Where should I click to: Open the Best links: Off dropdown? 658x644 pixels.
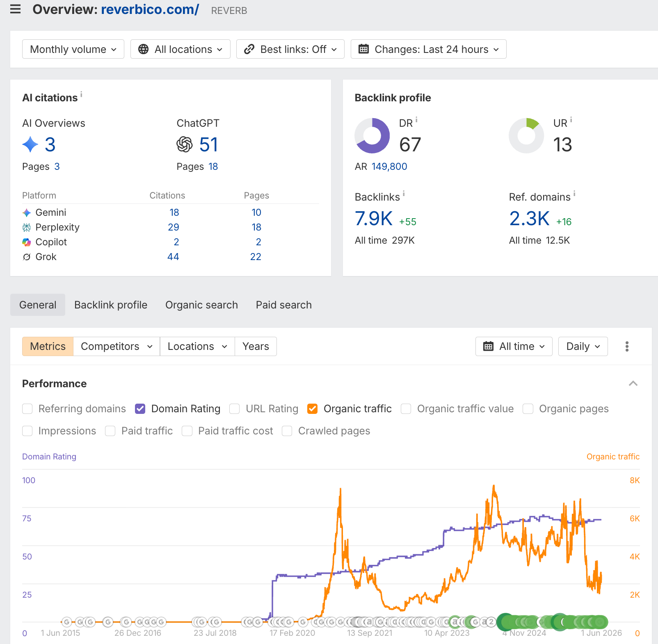[290, 49]
